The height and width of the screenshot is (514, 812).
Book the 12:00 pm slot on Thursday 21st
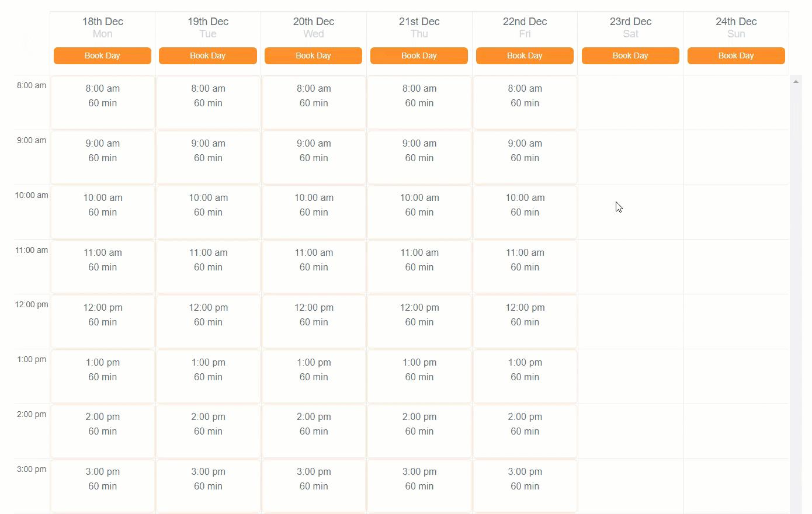(419, 322)
